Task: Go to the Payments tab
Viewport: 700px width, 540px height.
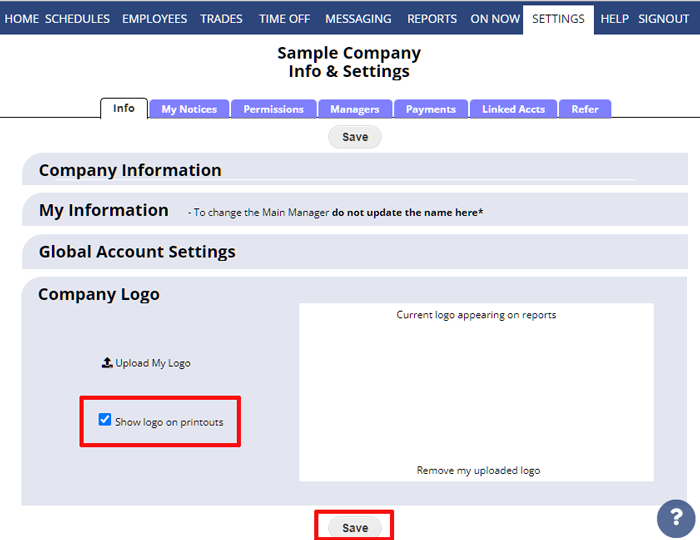Action: pyautogui.click(x=431, y=109)
